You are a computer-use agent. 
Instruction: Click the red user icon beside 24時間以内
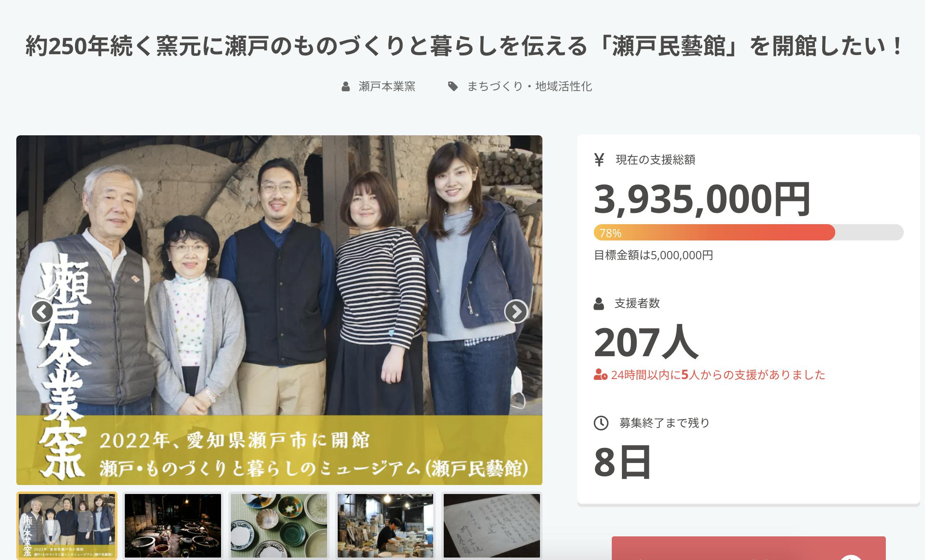pos(601,375)
